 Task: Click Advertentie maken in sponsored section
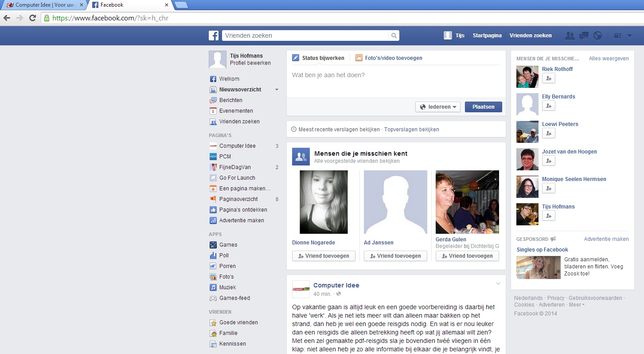pos(606,239)
